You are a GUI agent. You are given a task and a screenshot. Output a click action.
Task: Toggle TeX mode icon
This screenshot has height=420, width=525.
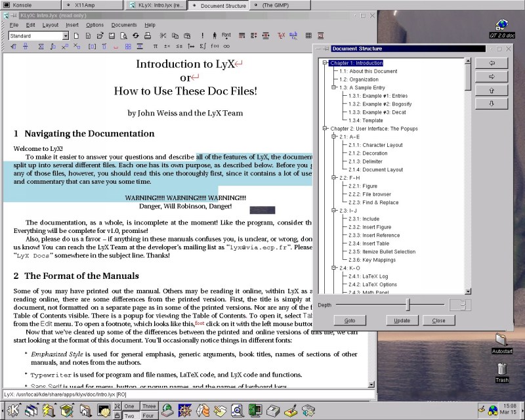pyautogui.click(x=282, y=35)
